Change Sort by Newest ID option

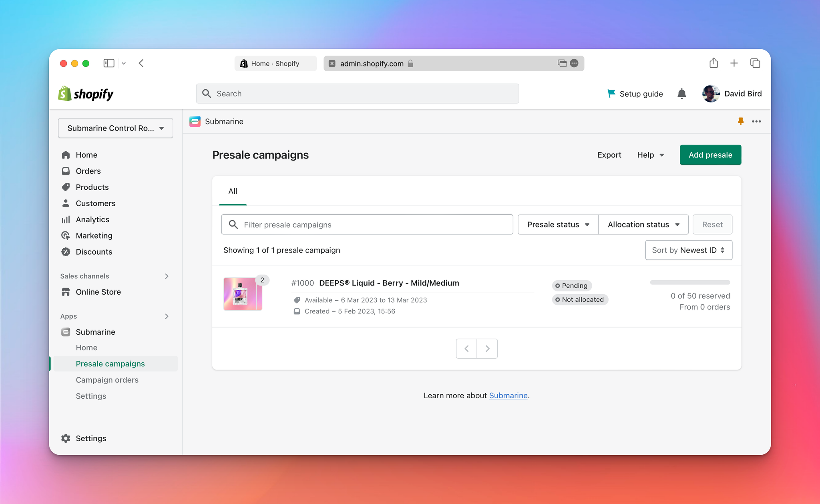(x=688, y=250)
